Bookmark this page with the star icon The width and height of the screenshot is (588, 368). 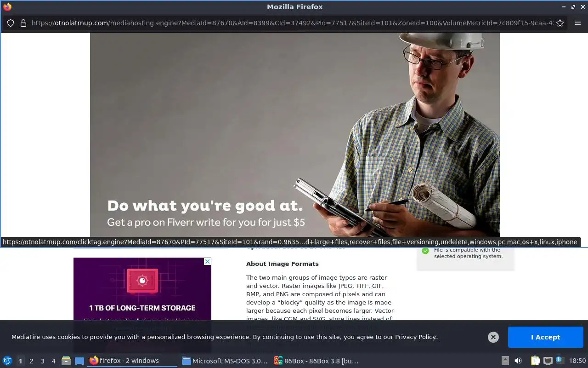point(560,23)
